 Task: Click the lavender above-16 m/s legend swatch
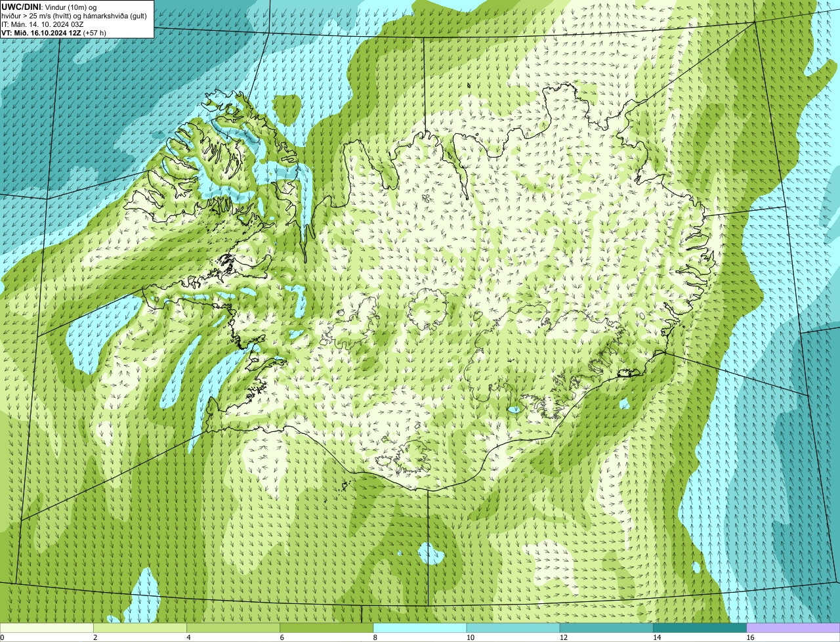point(793,628)
